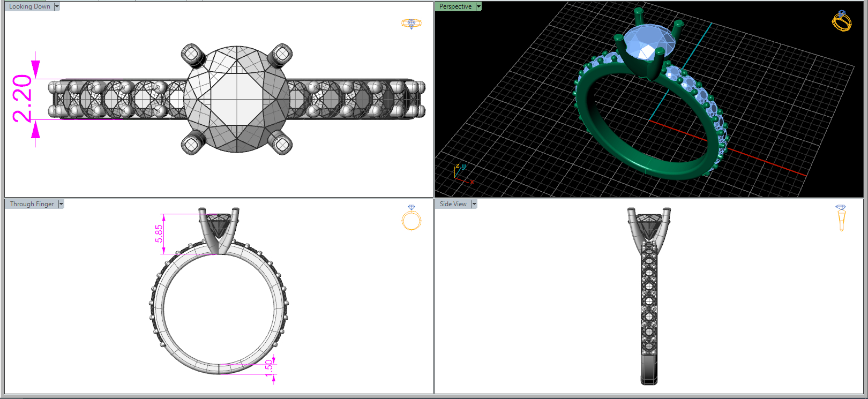Image resolution: width=868 pixels, height=399 pixels.
Task: Click the side ring icon in Side View viewport
Action: click(841, 218)
